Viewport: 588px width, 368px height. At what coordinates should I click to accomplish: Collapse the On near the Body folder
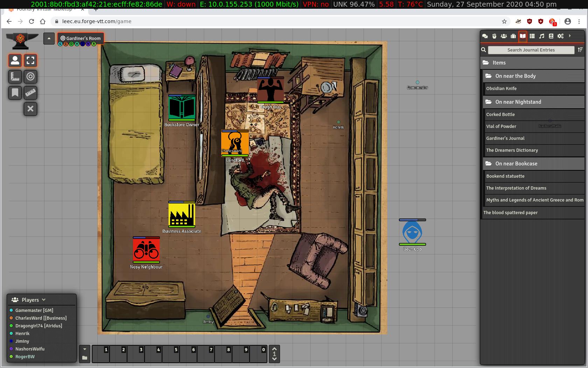click(x=534, y=76)
